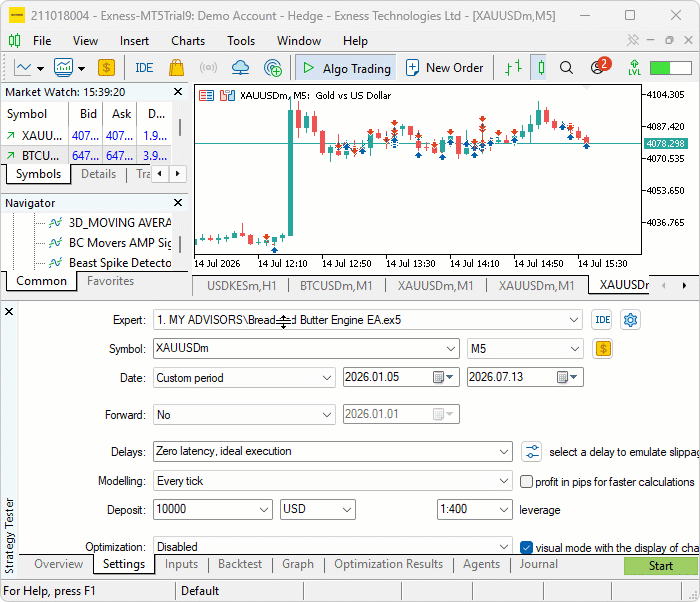Expand the Optimization Disabled dropdown
Screen dimensions: 700x602
tap(504, 547)
